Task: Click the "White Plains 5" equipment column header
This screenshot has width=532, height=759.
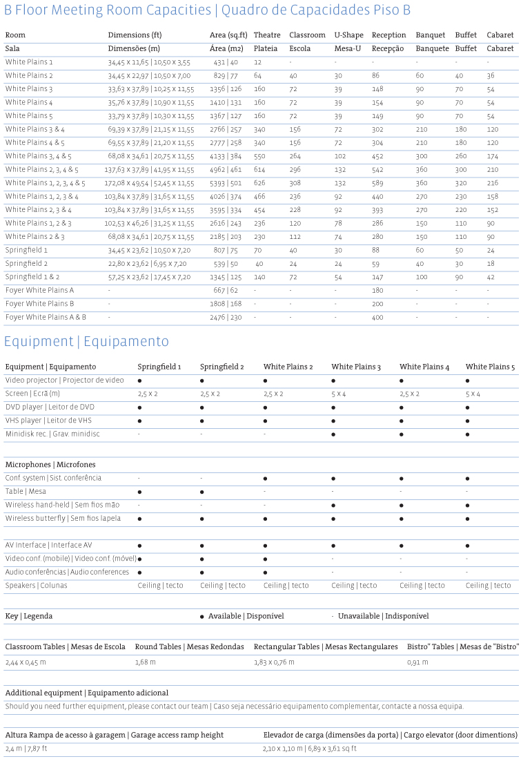Action: 490,367
